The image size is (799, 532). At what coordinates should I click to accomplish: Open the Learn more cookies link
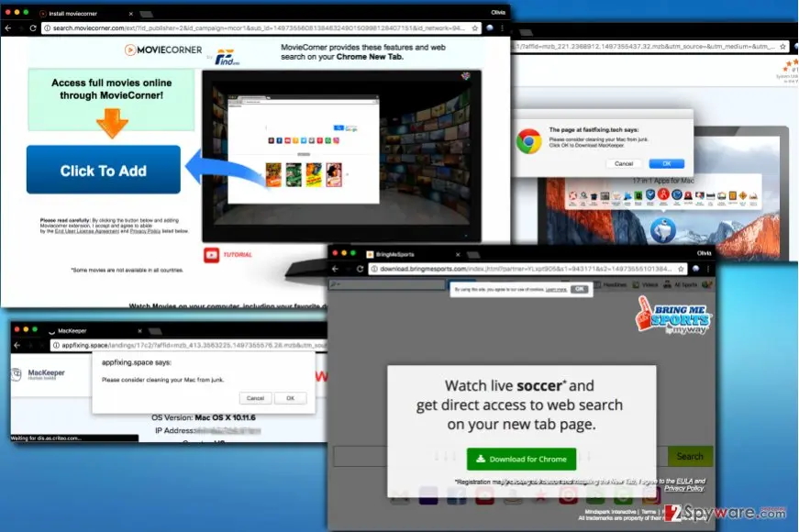click(556, 290)
